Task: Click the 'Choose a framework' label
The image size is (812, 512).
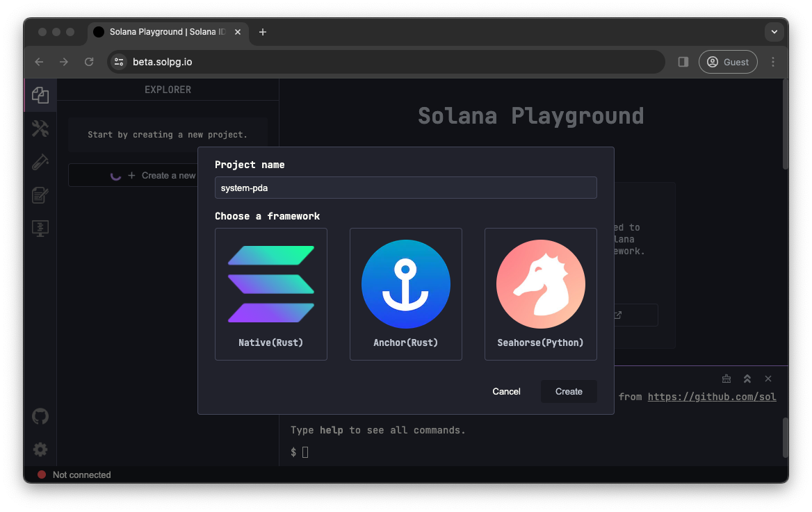Action: coord(267,216)
